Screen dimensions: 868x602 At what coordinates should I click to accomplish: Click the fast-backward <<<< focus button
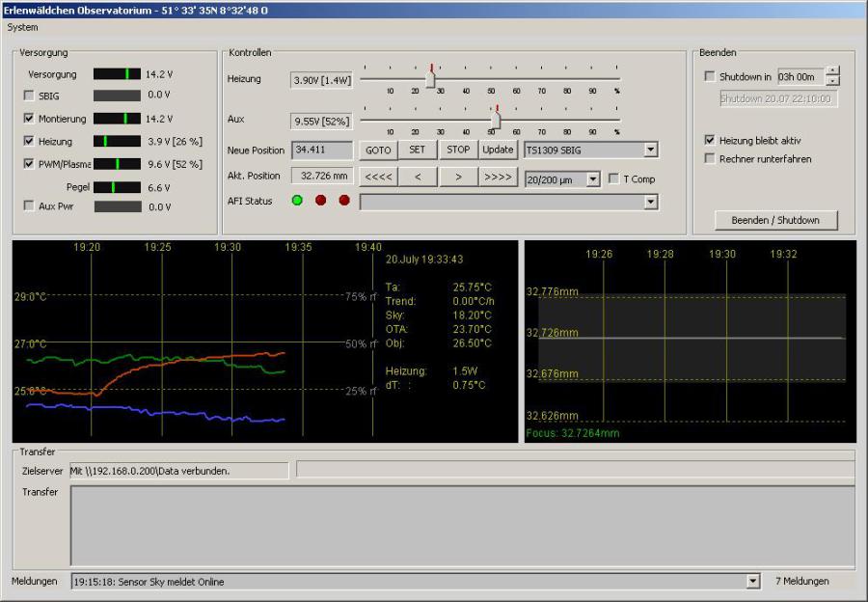point(378,177)
